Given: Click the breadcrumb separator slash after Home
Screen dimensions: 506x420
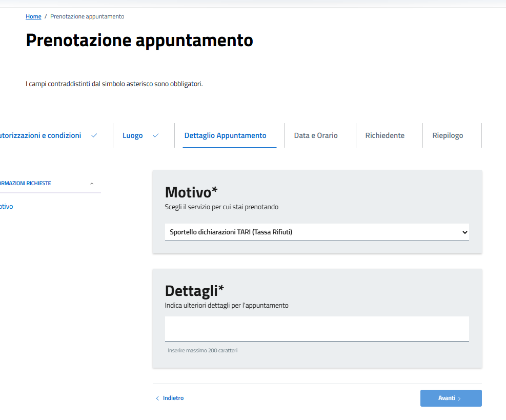Looking at the screenshot, I should pos(45,16).
